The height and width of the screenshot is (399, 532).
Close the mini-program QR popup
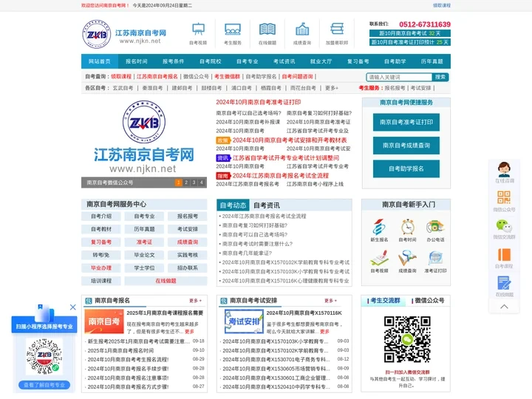pyautogui.click(x=73, y=307)
